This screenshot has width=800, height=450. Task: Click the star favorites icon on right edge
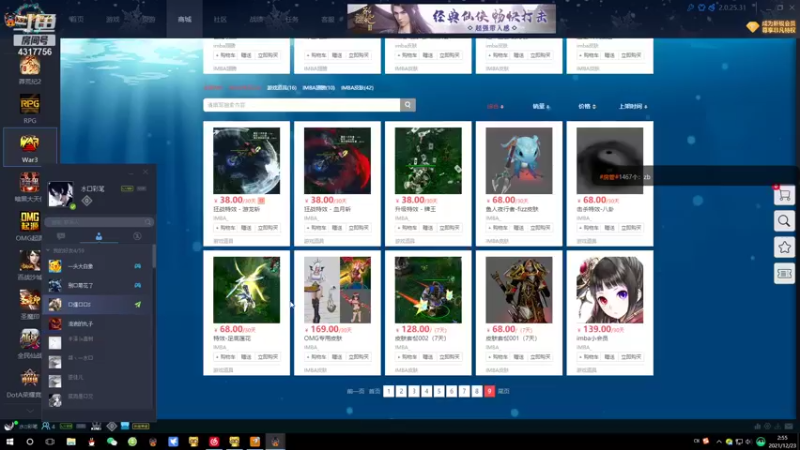pos(784,247)
